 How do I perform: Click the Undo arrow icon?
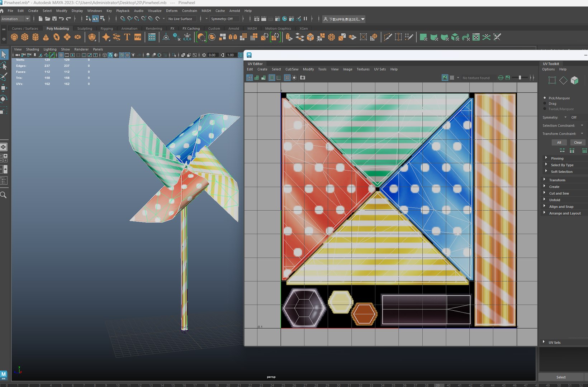tap(61, 19)
